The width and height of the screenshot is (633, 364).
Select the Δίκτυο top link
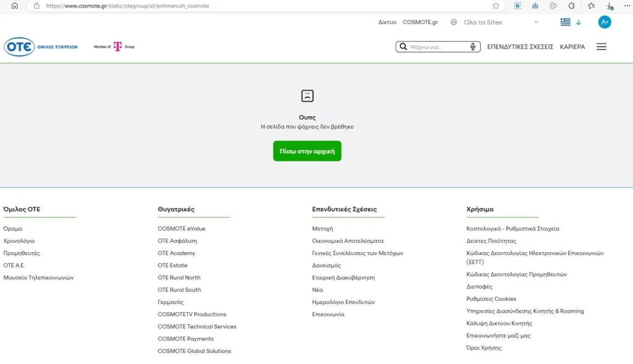[387, 22]
